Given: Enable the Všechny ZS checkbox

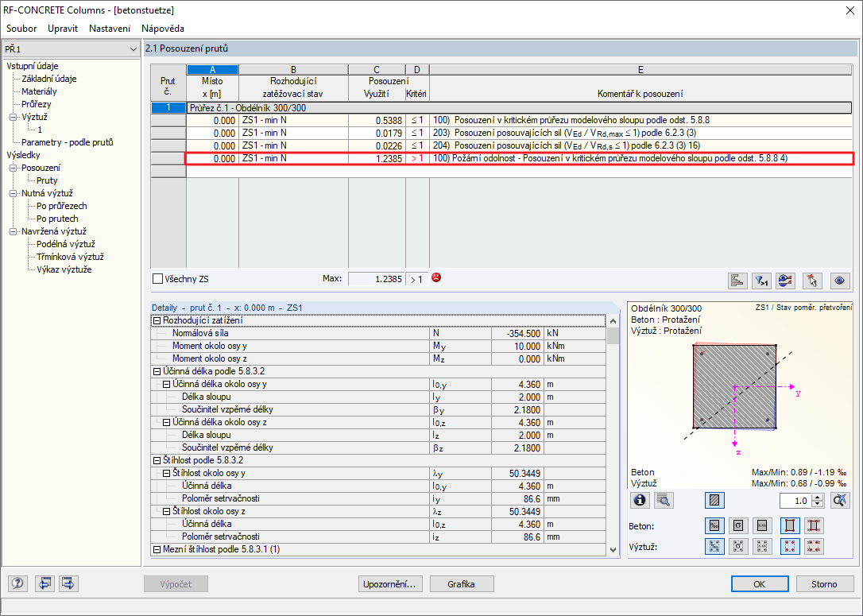Looking at the screenshot, I should (158, 279).
